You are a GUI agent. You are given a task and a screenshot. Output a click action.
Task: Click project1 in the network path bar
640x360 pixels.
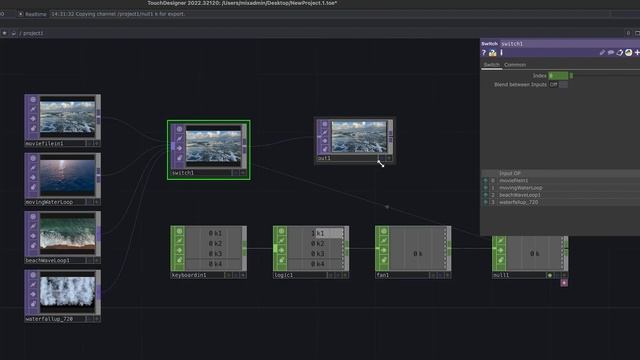coord(33,33)
